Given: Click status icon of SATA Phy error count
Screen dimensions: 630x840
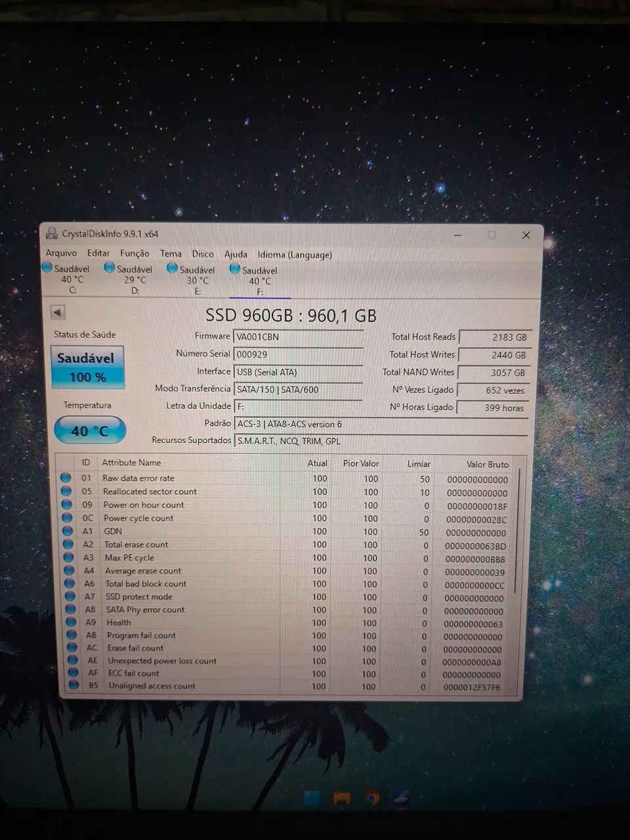Looking at the screenshot, I should pos(72,609).
